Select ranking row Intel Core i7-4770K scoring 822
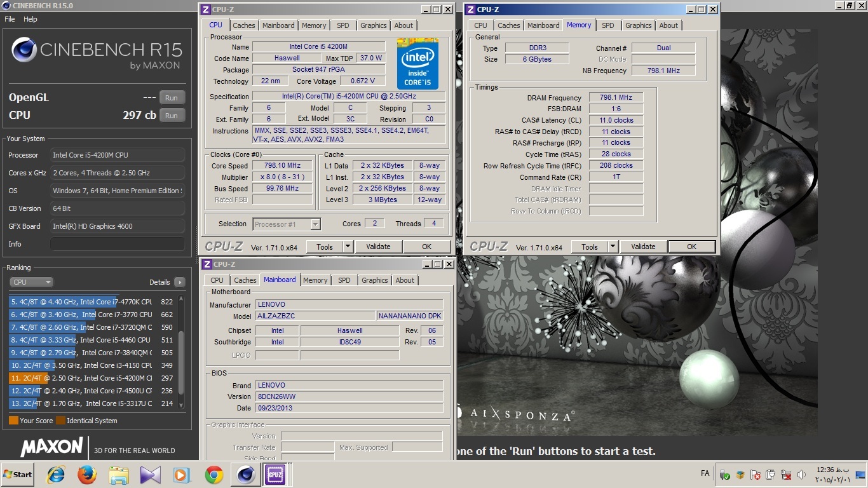 click(92, 302)
